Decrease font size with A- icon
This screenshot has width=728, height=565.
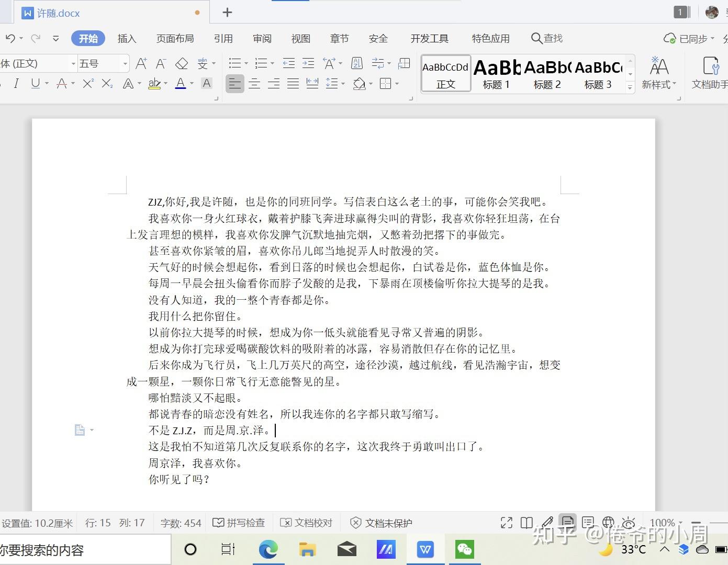coord(161,64)
